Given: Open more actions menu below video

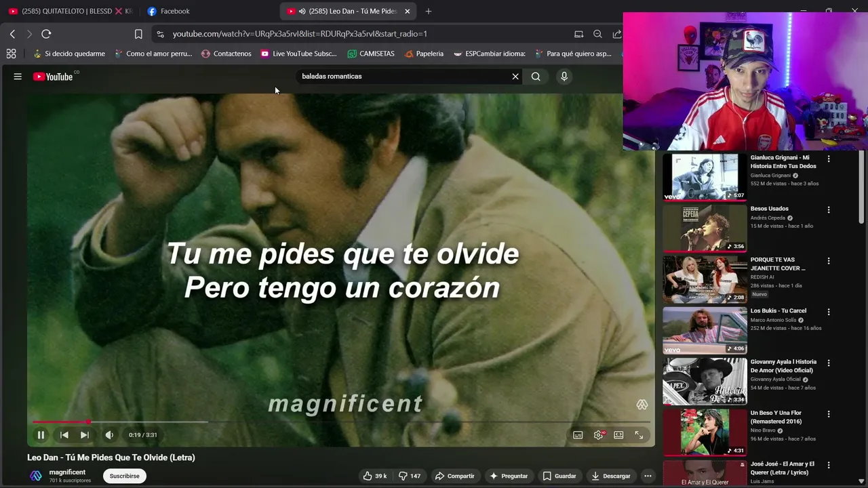Looking at the screenshot, I should 648,476.
